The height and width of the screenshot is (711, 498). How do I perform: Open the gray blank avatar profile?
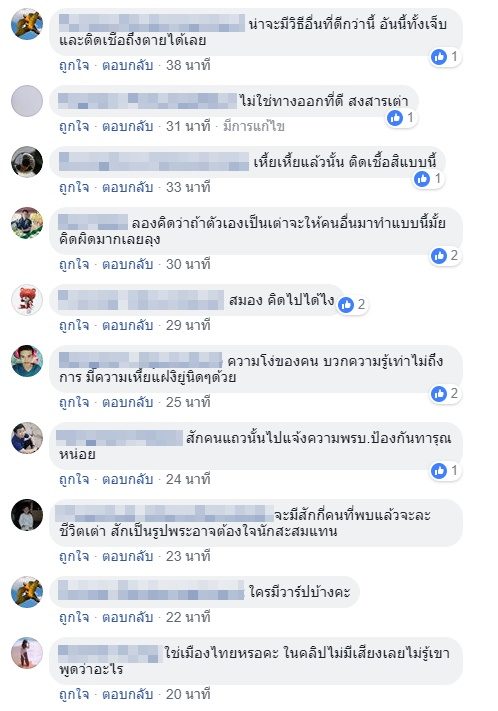[x=27, y=101]
